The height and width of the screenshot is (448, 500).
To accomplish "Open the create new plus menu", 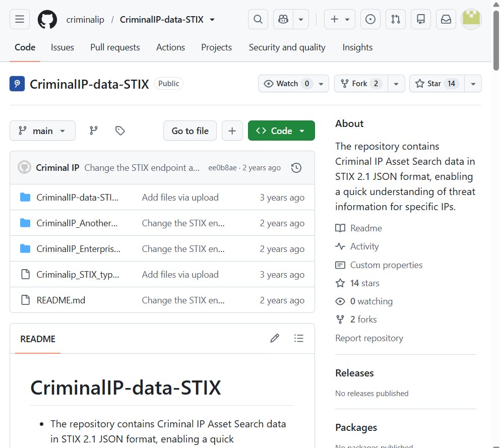I will click(340, 19).
